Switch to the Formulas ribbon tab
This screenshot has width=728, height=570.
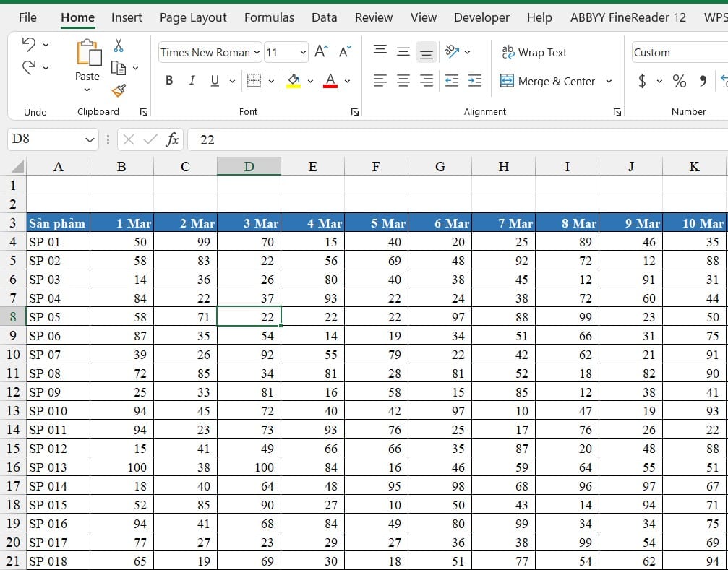click(x=269, y=17)
